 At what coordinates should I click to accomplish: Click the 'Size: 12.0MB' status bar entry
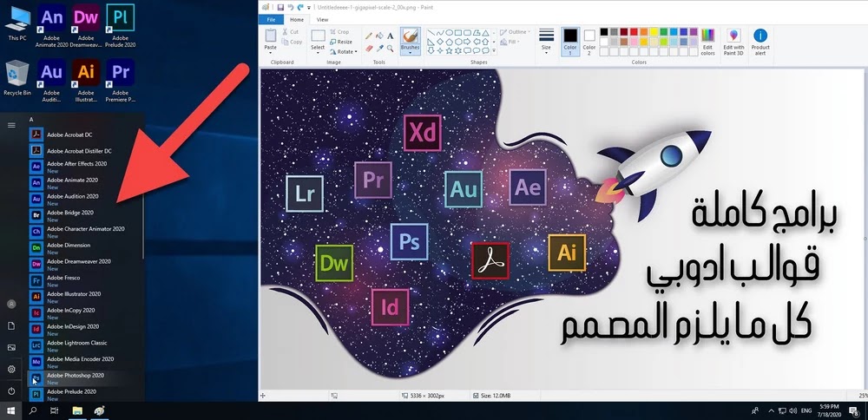click(x=491, y=396)
